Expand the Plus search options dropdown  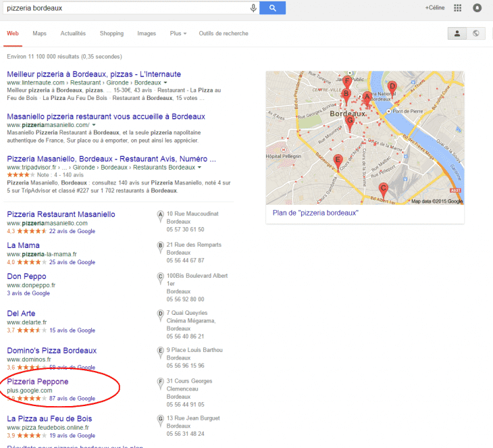tap(178, 33)
